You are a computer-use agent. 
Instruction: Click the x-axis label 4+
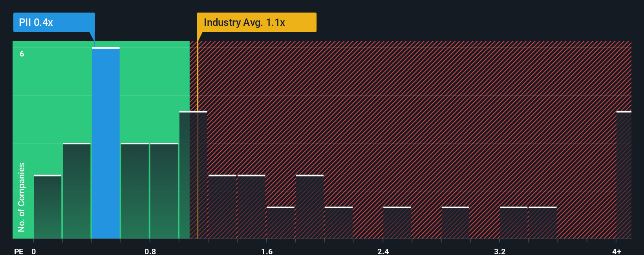(x=617, y=251)
